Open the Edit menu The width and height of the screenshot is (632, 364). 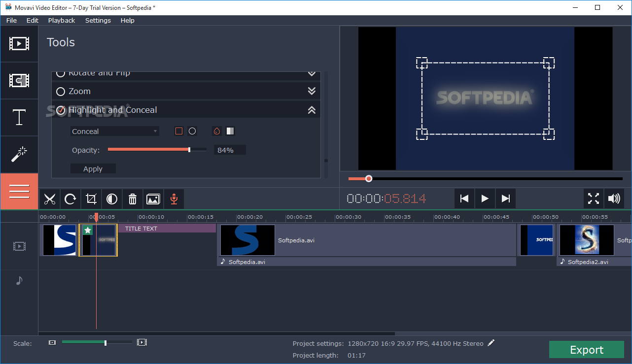tap(33, 20)
